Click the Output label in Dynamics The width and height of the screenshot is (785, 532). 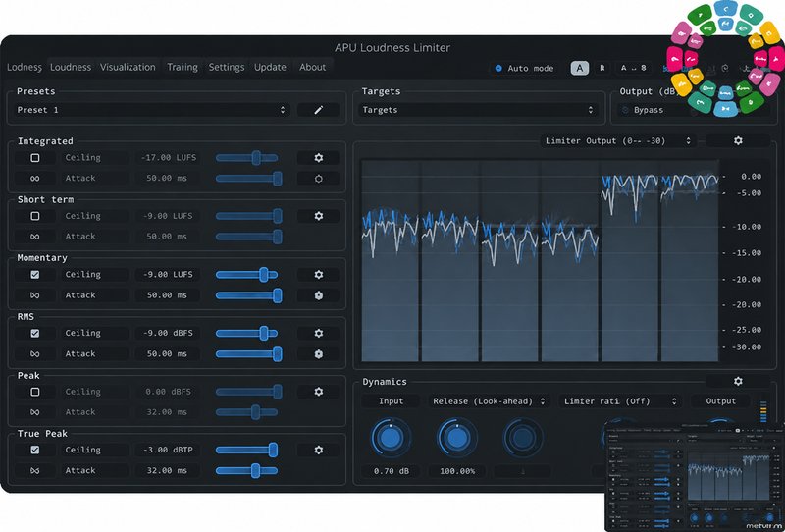721,401
